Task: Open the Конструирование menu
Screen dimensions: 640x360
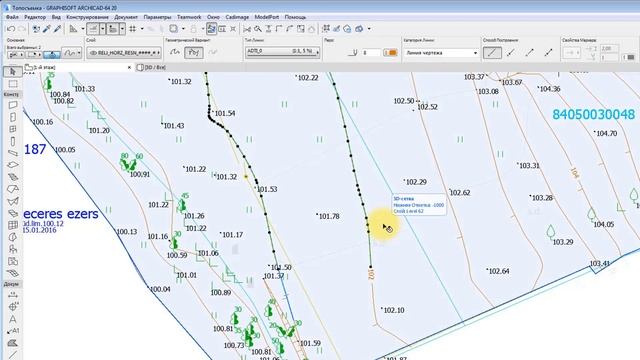Action: [87, 17]
